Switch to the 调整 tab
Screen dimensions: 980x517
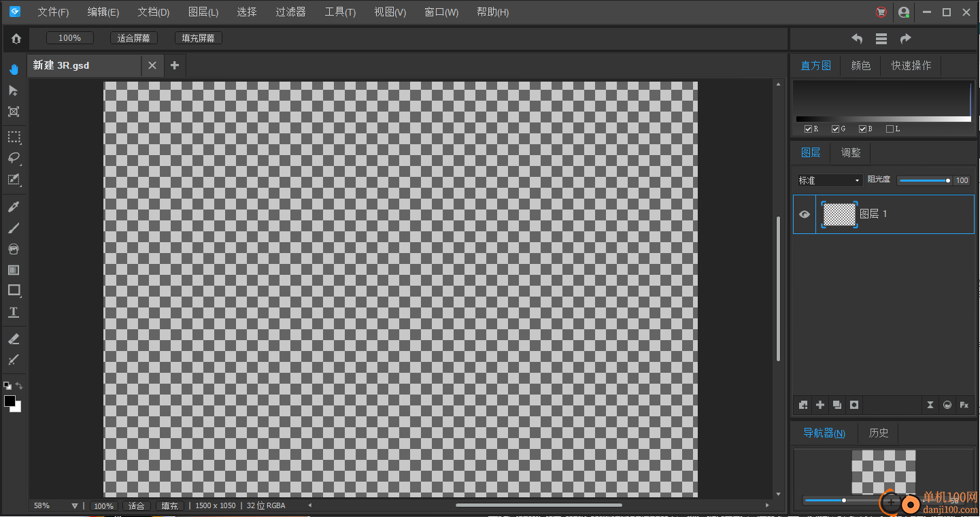pos(851,153)
